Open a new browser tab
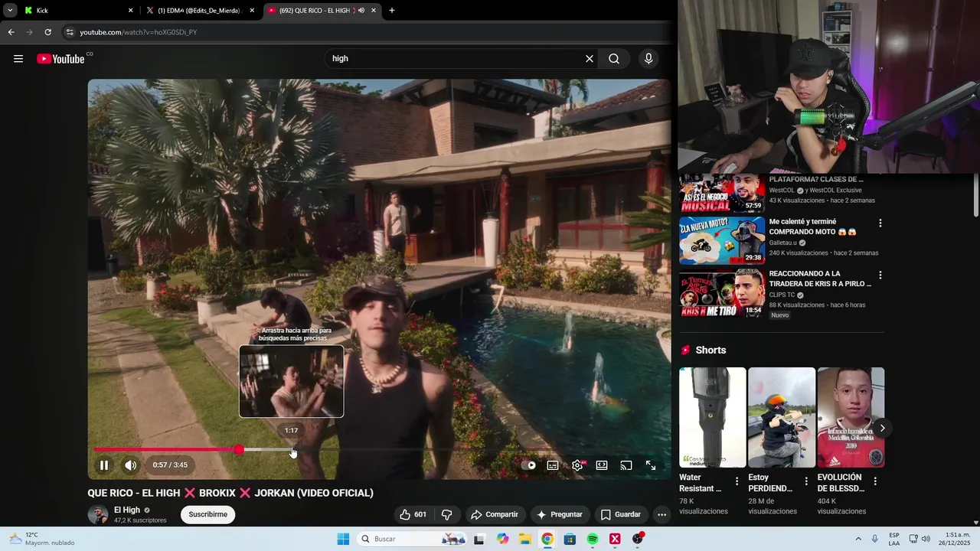This screenshot has width=980, height=551. pos(392,11)
